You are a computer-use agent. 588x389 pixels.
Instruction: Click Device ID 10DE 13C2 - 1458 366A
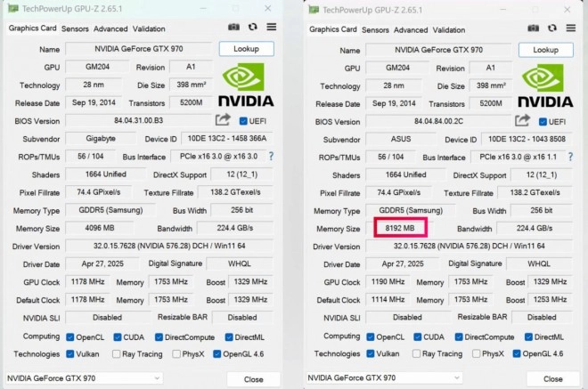tap(227, 138)
